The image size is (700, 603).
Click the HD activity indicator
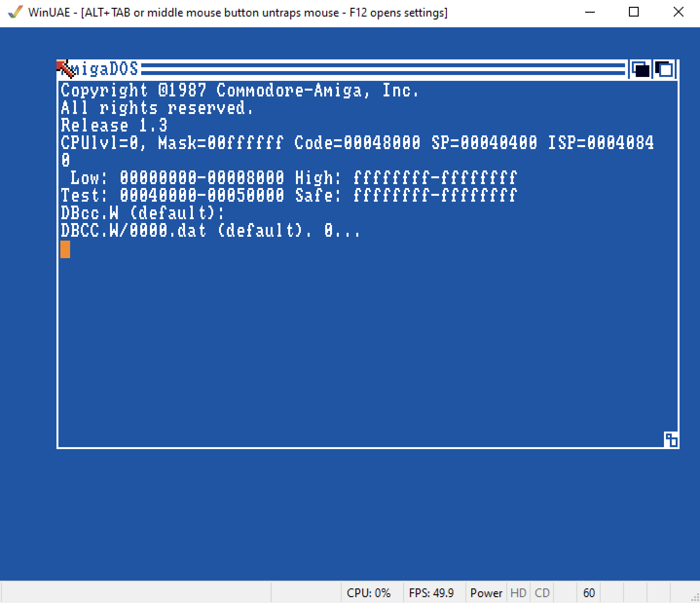tap(518, 593)
